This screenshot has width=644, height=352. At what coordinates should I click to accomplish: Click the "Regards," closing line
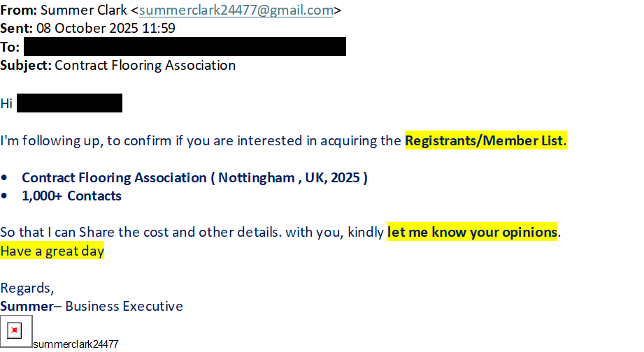(x=27, y=288)
